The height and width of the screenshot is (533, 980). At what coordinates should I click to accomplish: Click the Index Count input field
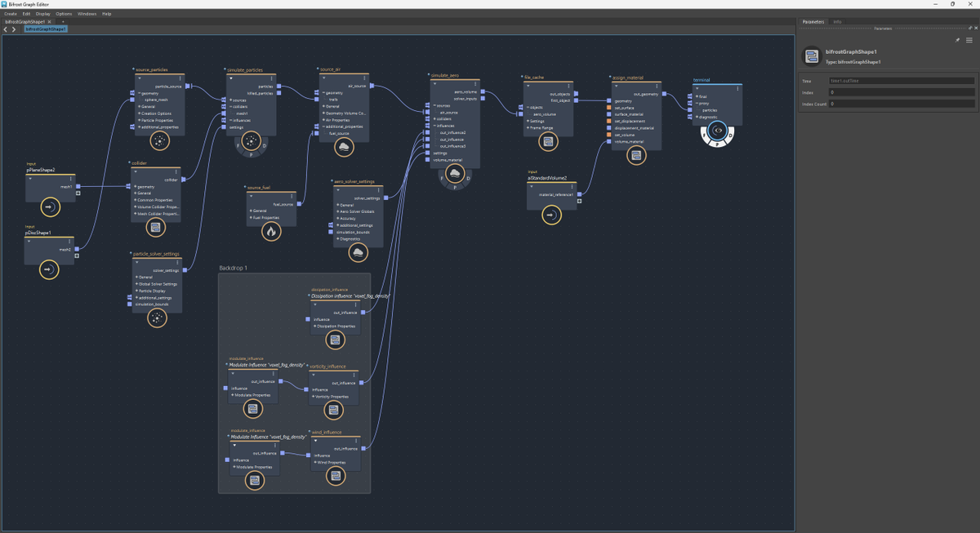coord(902,104)
